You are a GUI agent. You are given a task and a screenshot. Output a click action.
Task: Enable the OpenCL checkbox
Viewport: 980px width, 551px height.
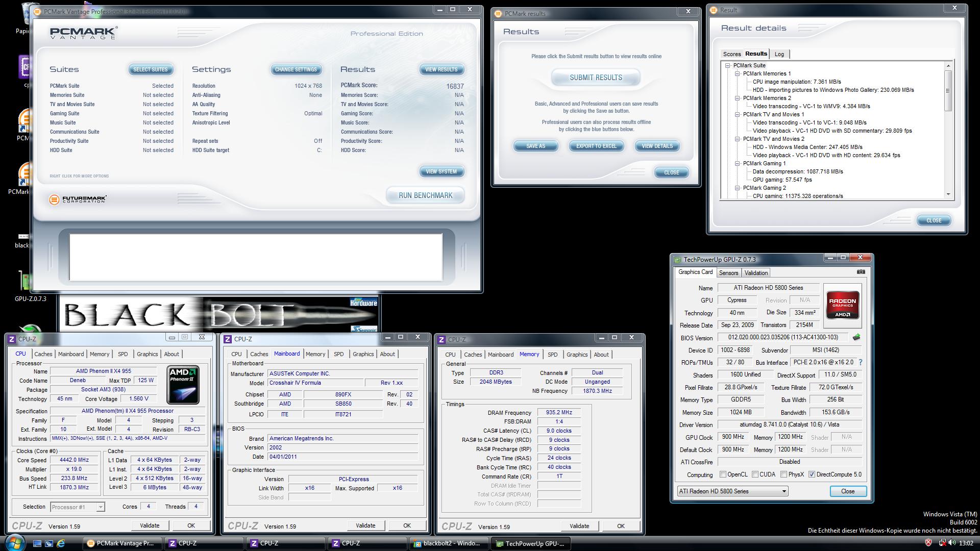pyautogui.click(x=723, y=474)
